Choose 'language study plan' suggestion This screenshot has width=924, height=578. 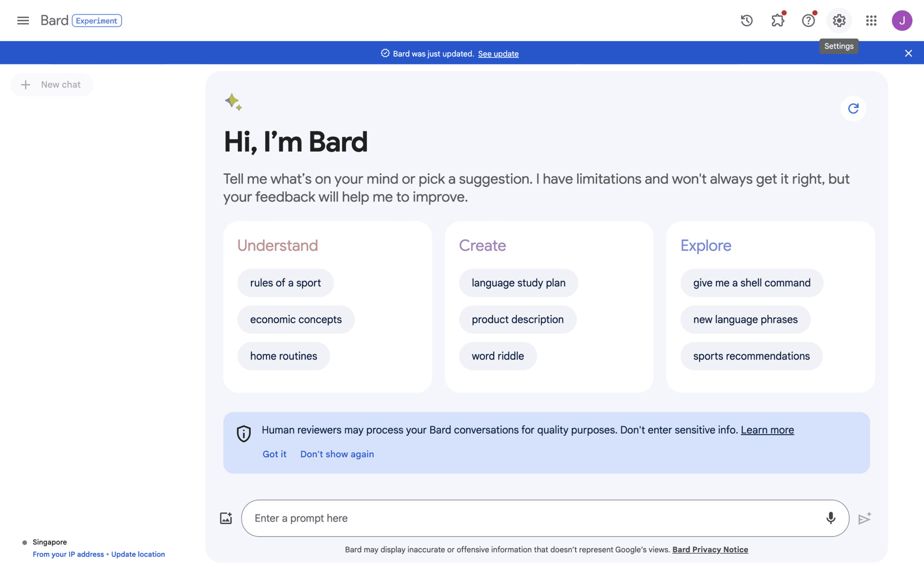coord(518,283)
